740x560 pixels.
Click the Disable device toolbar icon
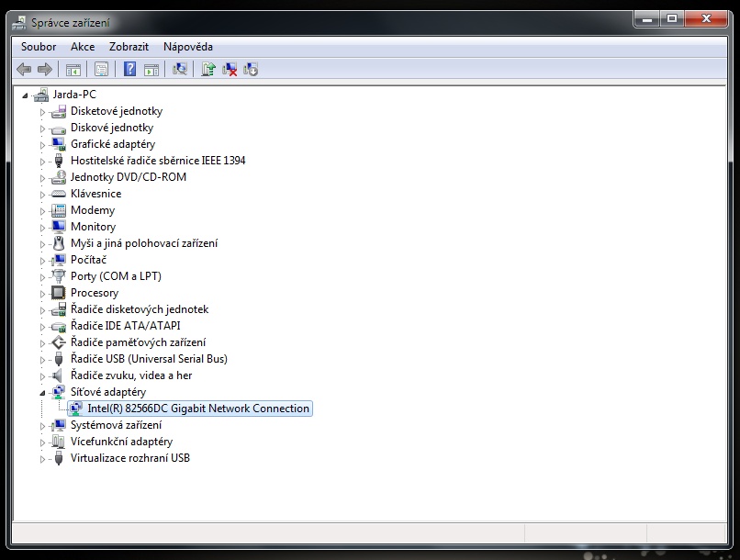[x=251, y=70]
